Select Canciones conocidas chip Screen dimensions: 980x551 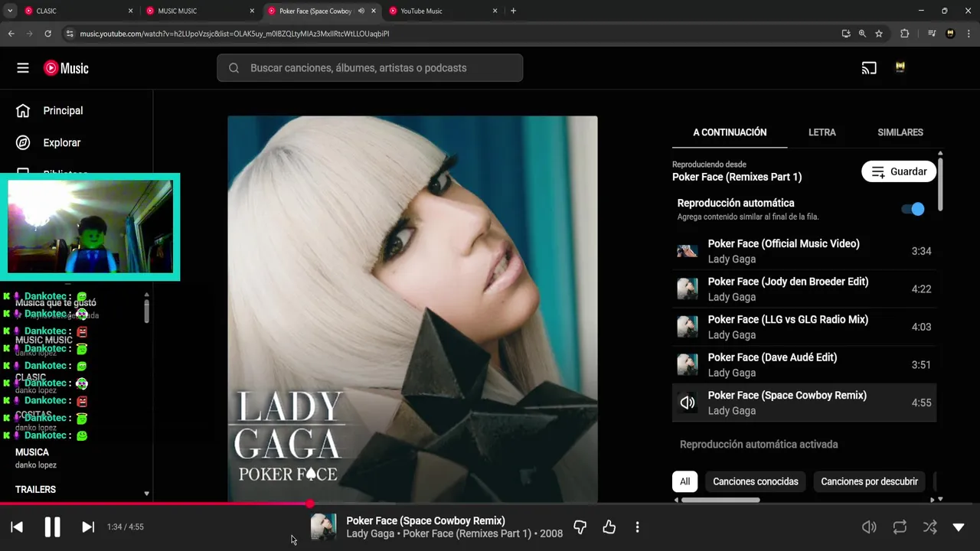pos(756,481)
